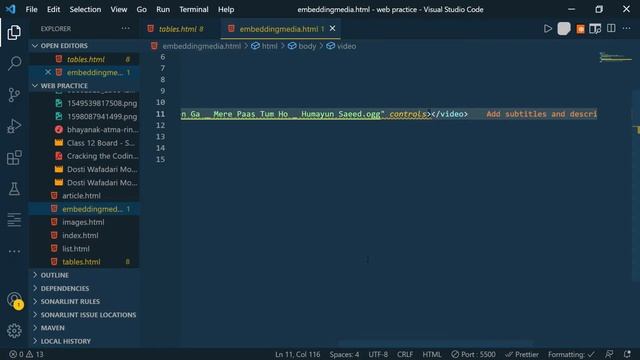Open the Go menu
Screen dimensions: 640x360
point(142,9)
